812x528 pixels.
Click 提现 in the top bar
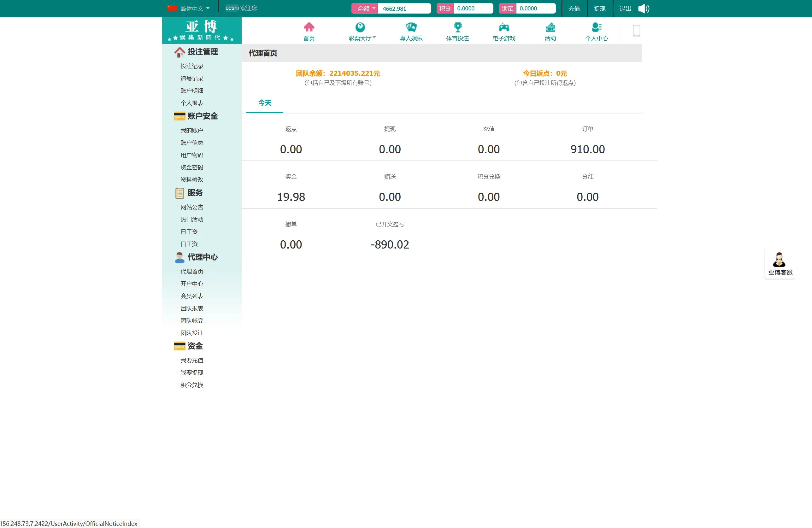599,9
